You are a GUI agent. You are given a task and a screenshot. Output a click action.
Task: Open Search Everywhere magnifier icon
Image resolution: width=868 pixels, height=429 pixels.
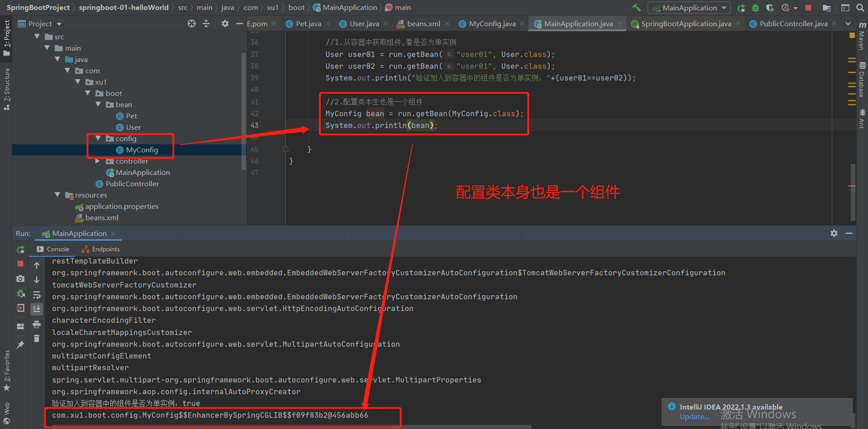tap(860, 8)
